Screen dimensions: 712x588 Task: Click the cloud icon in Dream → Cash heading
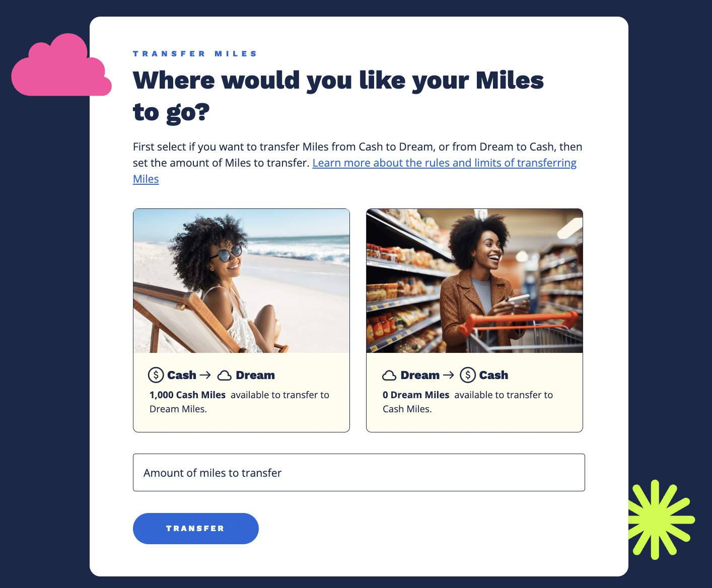click(389, 376)
